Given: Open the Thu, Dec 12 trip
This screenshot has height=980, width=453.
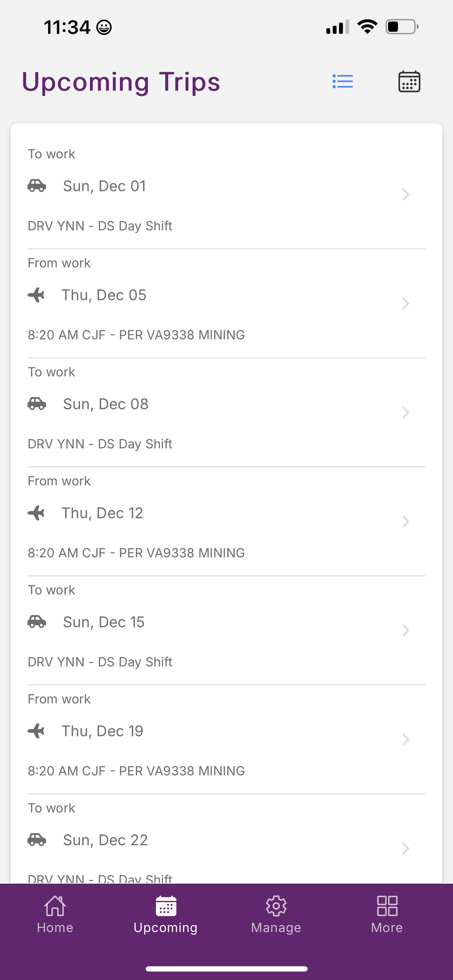Looking at the screenshot, I should click(x=226, y=522).
